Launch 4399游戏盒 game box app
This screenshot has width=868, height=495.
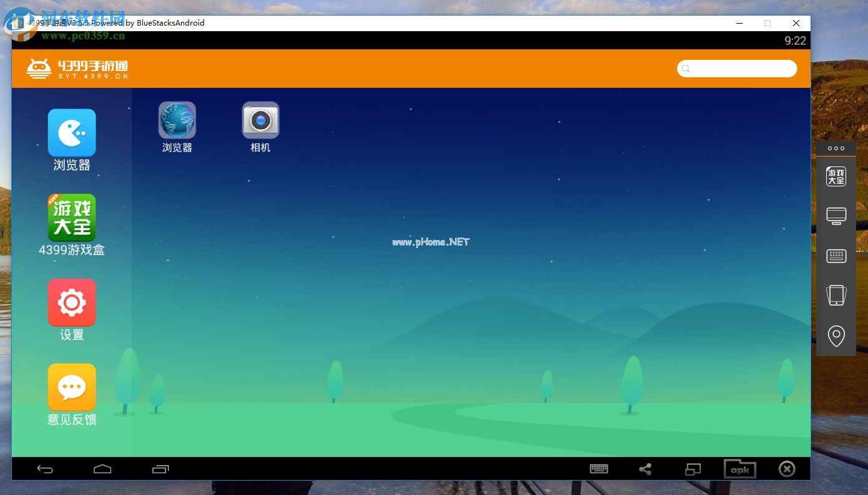(x=72, y=218)
